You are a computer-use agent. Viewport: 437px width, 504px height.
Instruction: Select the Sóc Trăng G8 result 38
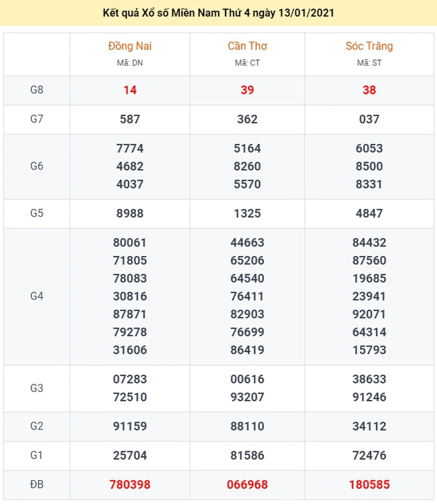click(x=369, y=90)
